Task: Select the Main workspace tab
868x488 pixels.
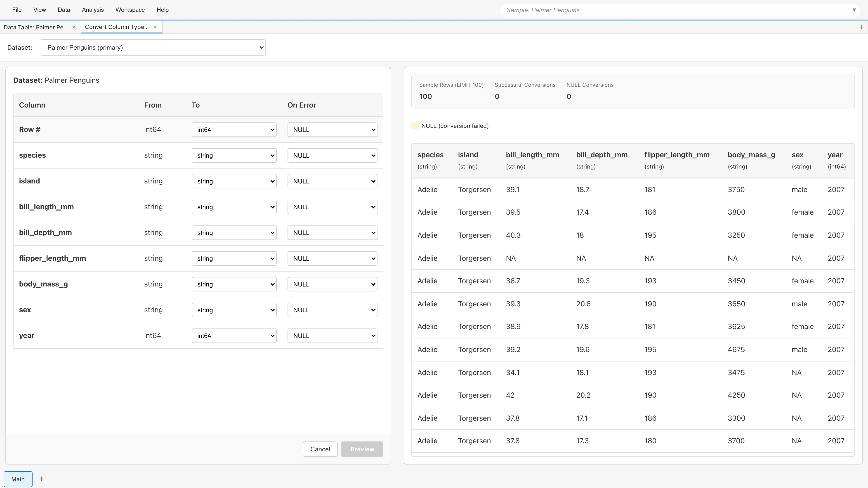Action: pyautogui.click(x=18, y=479)
